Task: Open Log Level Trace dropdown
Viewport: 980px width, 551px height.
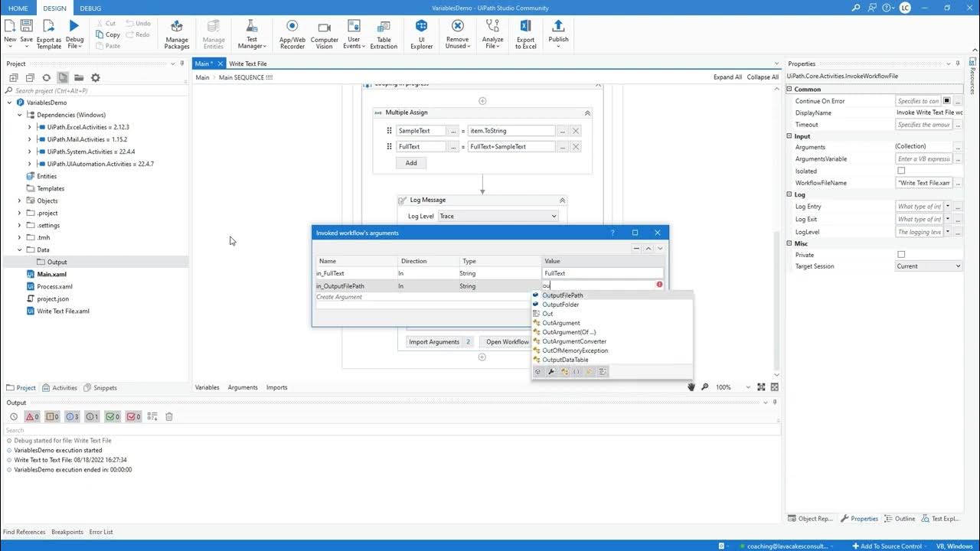Action: (x=498, y=216)
